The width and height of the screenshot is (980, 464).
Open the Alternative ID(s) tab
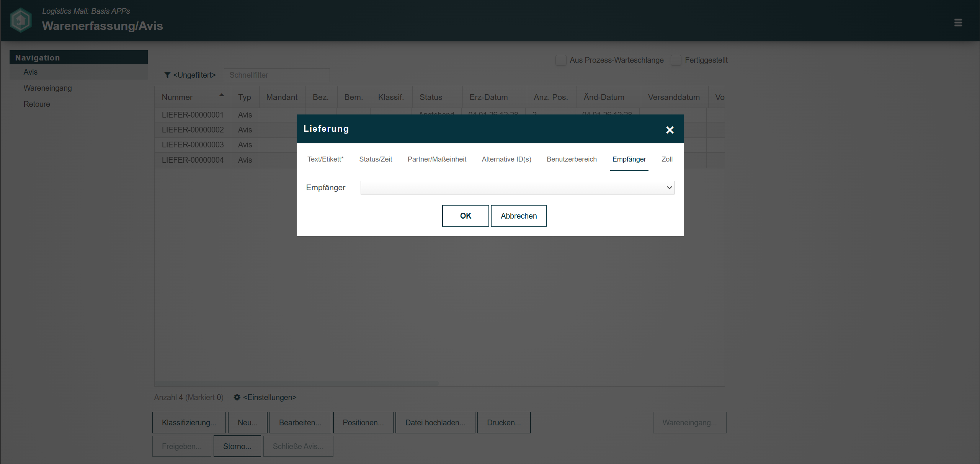pyautogui.click(x=506, y=159)
